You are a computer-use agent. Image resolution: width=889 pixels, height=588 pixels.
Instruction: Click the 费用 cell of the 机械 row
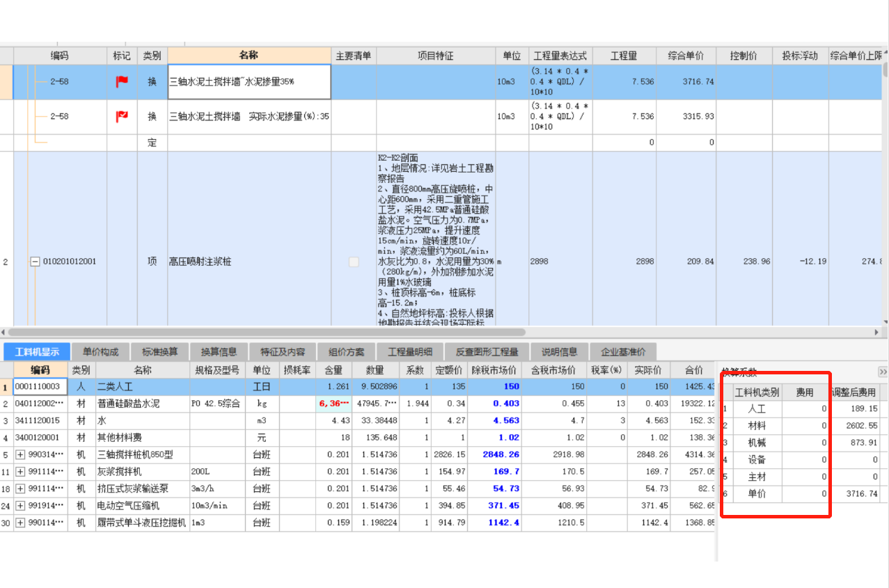coord(805,443)
